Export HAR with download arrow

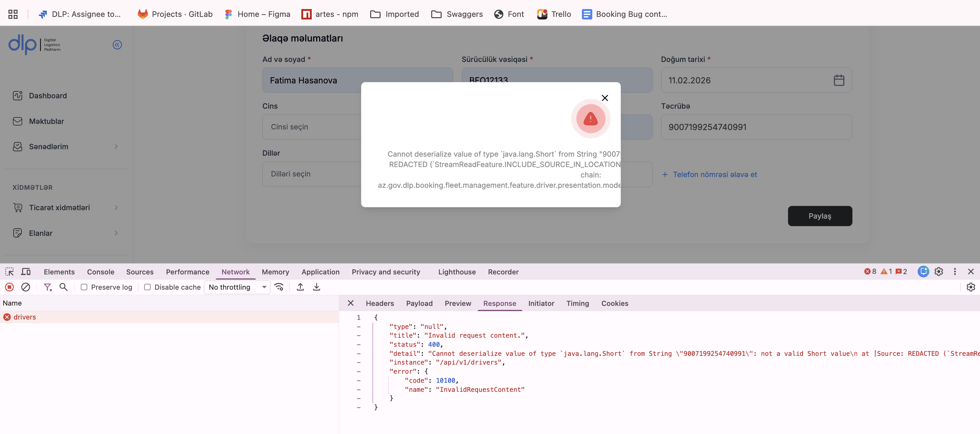pos(316,287)
